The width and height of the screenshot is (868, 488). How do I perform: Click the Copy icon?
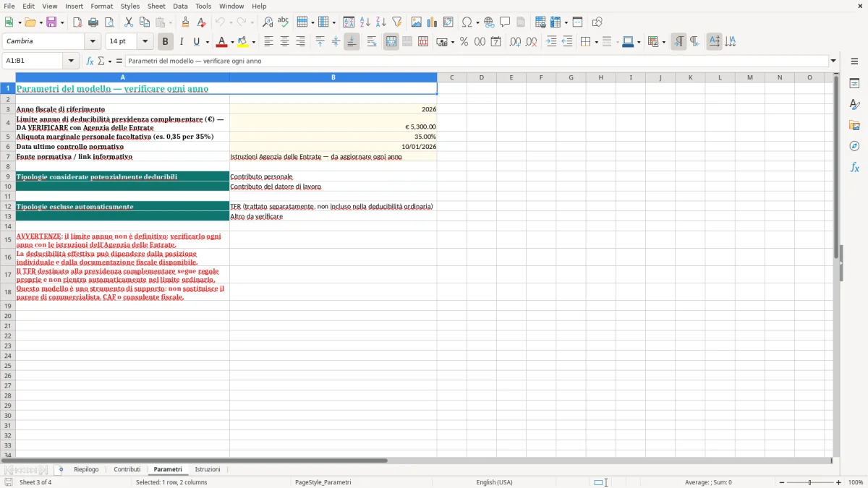145,22
